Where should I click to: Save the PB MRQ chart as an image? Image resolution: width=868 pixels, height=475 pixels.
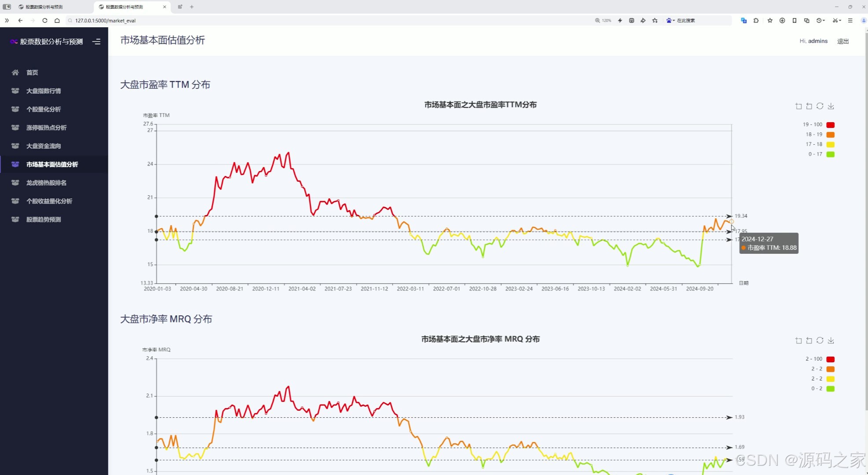(x=831, y=340)
